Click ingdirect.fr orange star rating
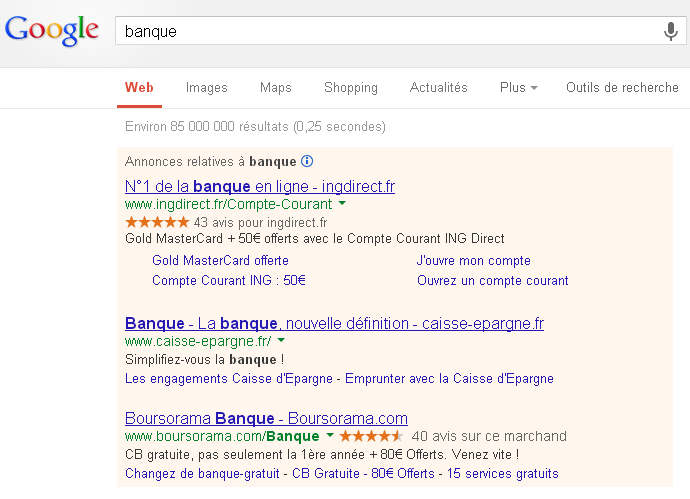690x499 pixels. point(157,222)
